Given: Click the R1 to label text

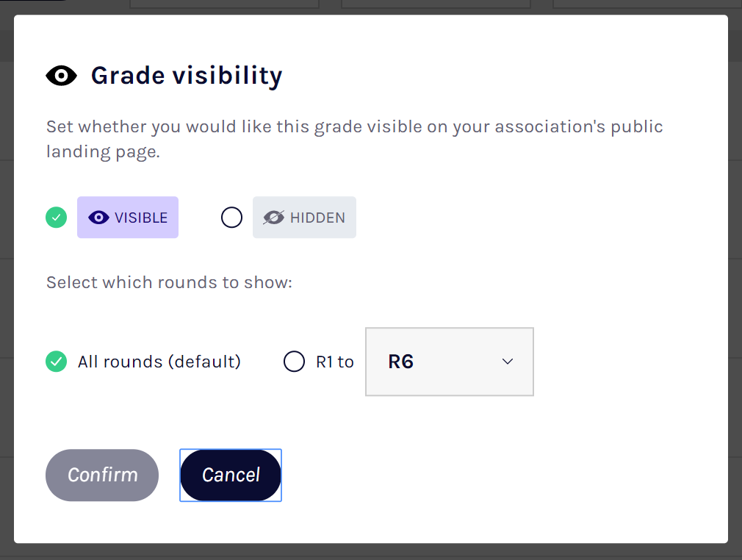Looking at the screenshot, I should 335,362.
